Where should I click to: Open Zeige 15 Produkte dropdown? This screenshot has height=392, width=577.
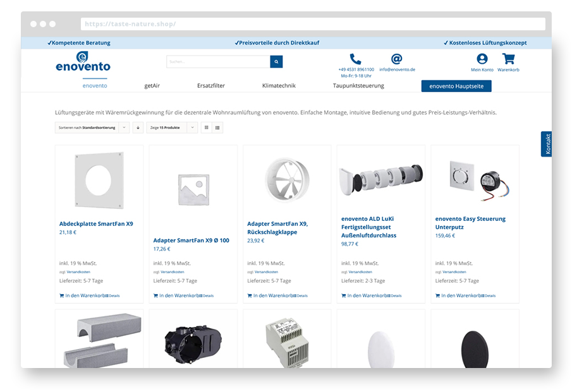pyautogui.click(x=172, y=128)
